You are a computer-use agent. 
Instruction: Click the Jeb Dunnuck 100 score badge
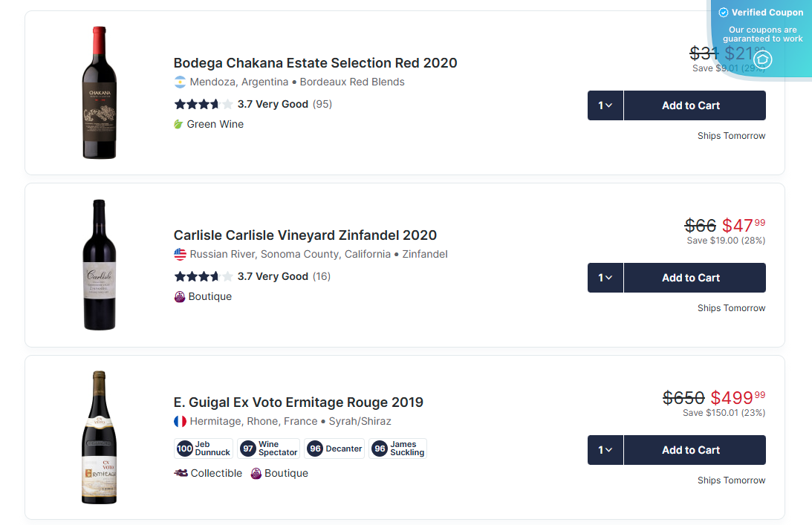coord(203,449)
